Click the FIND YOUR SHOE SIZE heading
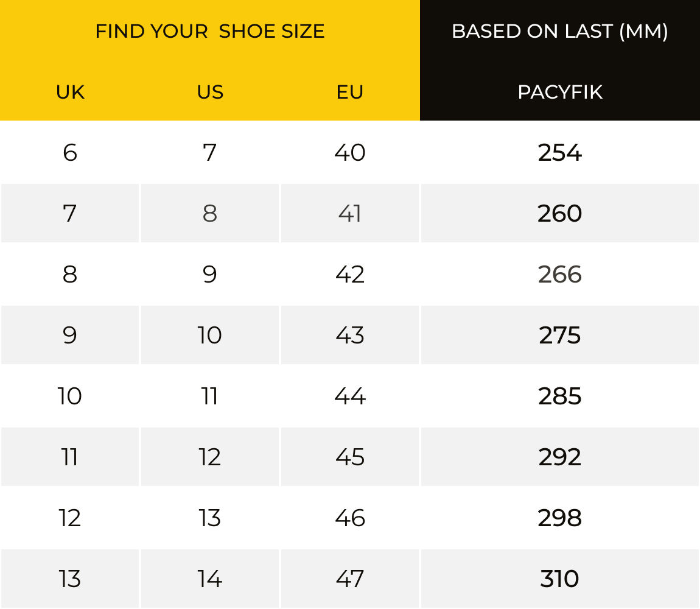Image resolution: width=700 pixels, height=609 pixels. (210, 31)
